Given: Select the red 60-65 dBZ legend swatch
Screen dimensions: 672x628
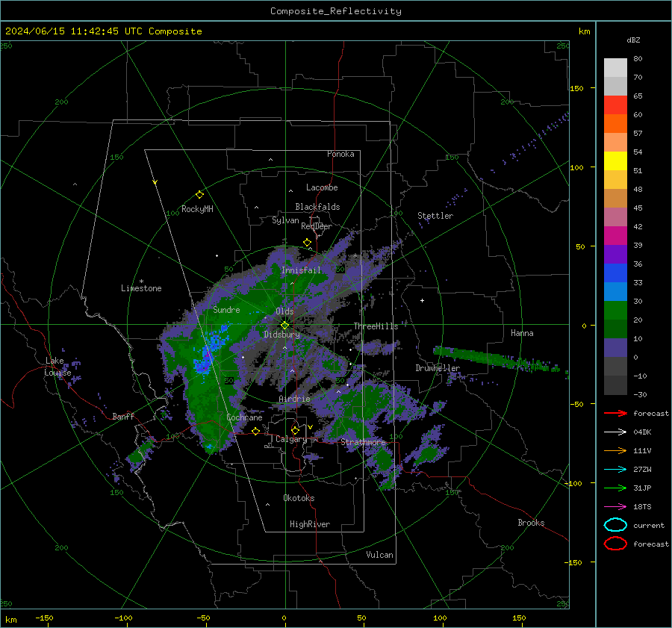Looking at the screenshot, I should (615, 105).
